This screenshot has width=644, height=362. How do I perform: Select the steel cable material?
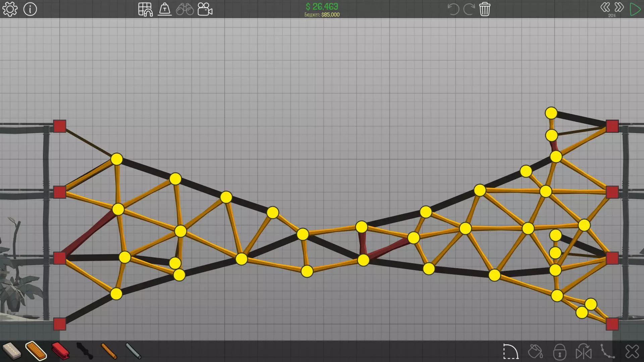pyautogui.click(x=133, y=351)
